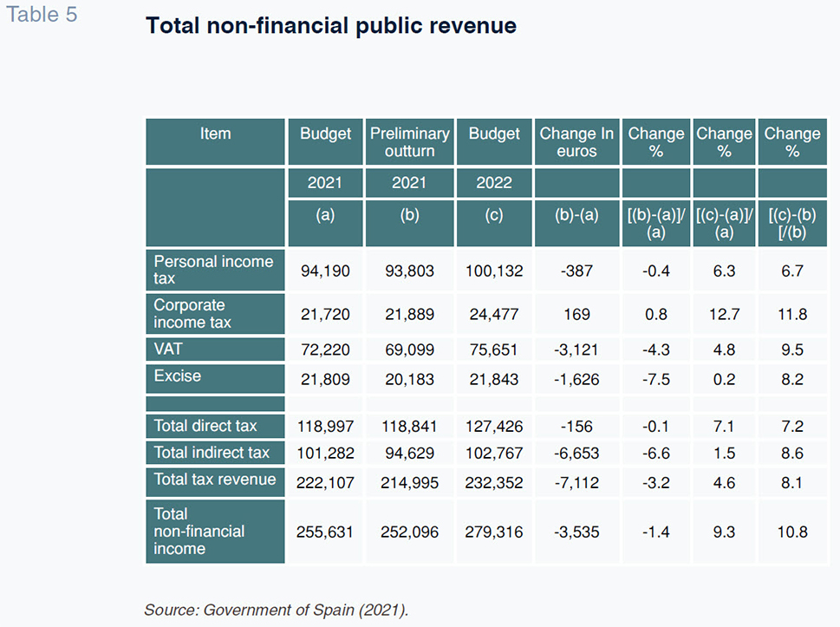Click the value 24,477
Image resolution: width=840 pixels, height=627 pixels.
click(494, 314)
